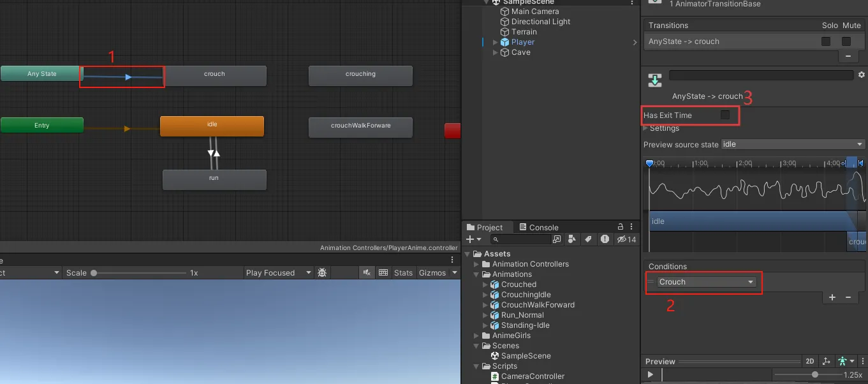Select the crouching state node
This screenshot has width=868, height=384.
click(360, 74)
